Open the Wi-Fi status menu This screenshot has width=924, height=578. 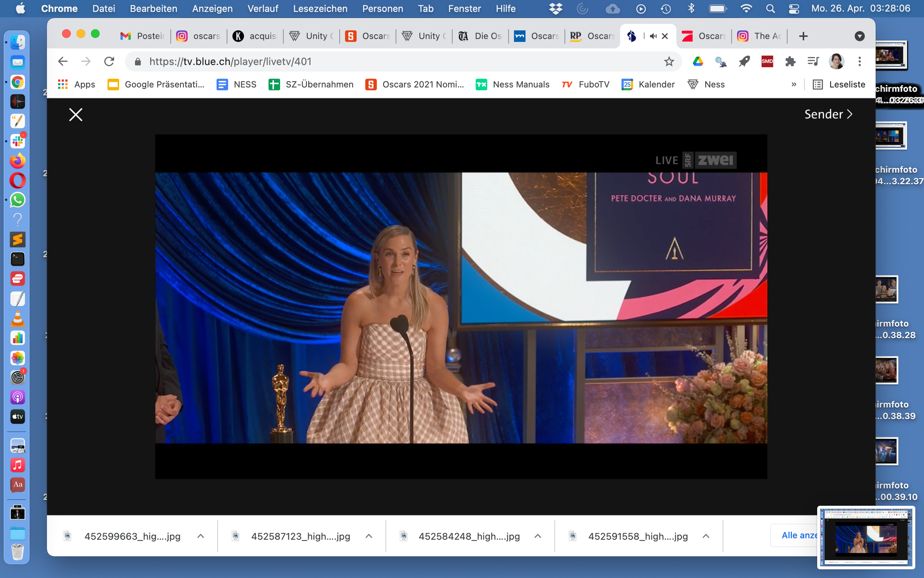click(746, 9)
